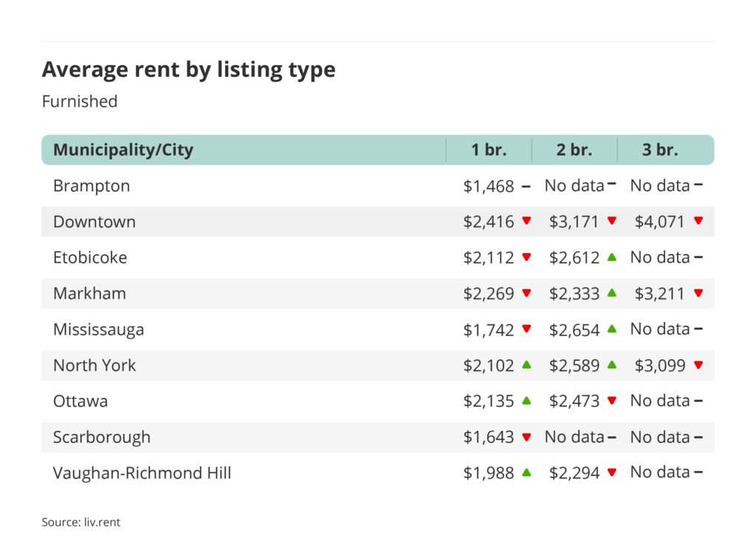
Task: Click the green up arrow beside Vaughan-Richmond Hill $1,988
Action: [526, 472]
